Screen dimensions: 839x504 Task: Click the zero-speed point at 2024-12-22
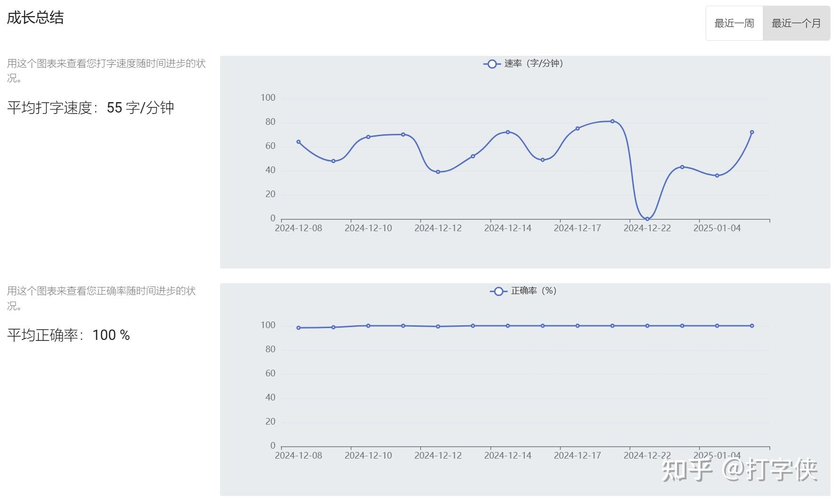click(647, 219)
